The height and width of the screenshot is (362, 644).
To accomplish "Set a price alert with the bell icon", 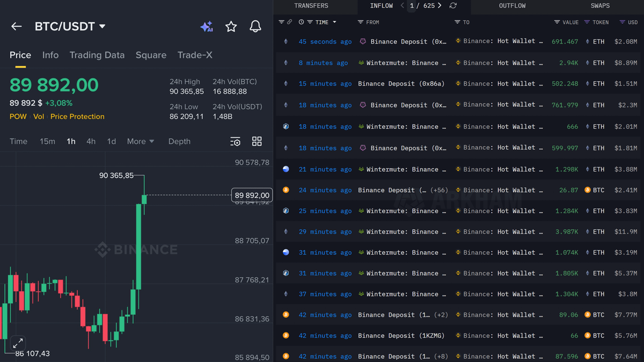I will pyautogui.click(x=255, y=26).
